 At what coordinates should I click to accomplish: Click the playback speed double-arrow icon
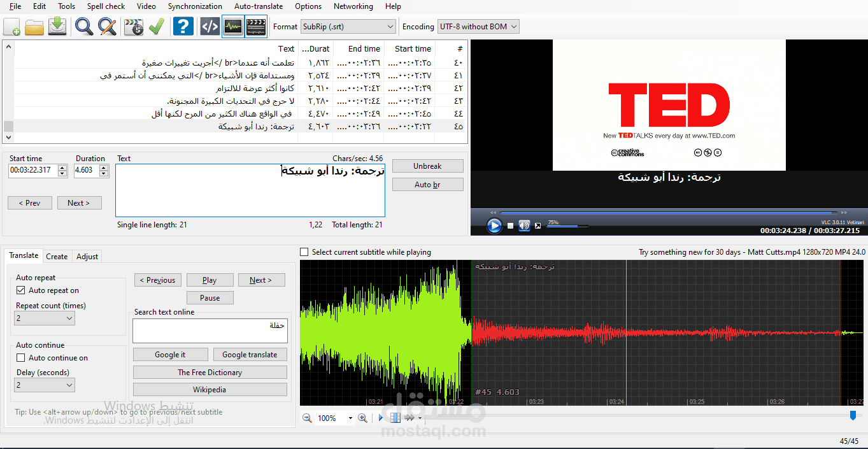click(x=409, y=418)
